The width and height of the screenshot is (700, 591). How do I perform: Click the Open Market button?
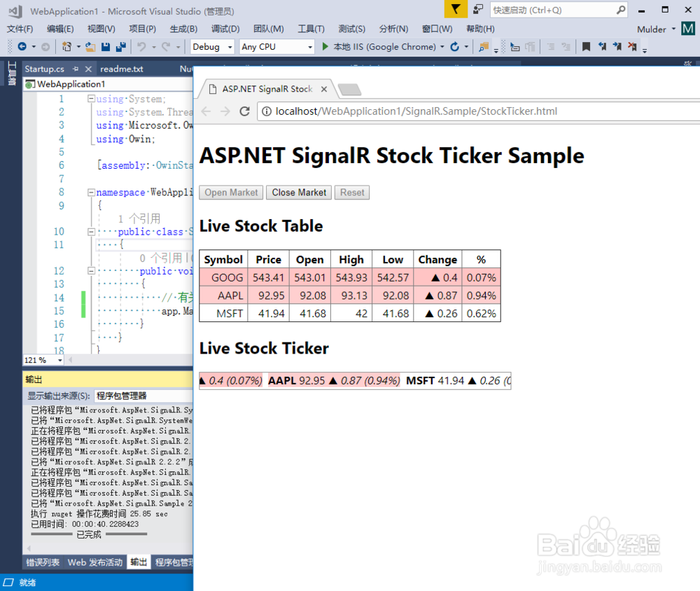[231, 193]
